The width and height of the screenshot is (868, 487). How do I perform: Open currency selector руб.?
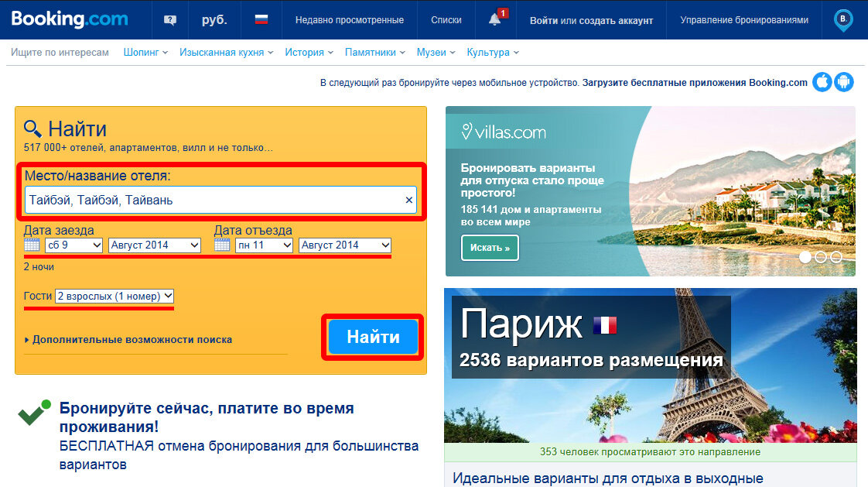[x=215, y=20]
